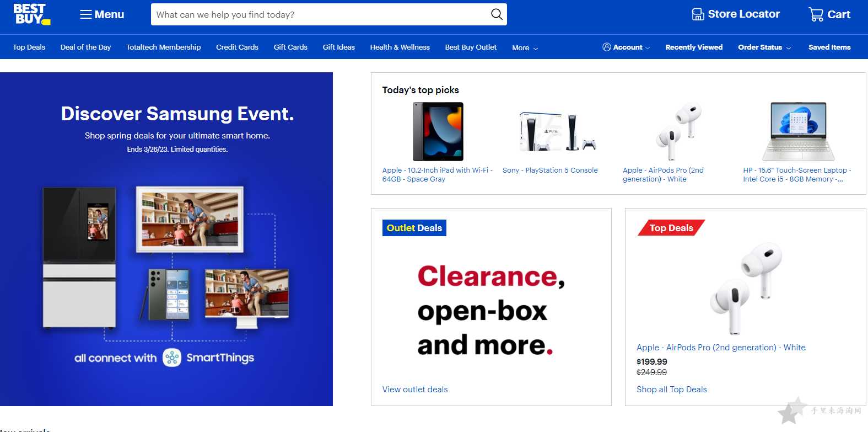Open the Cart

coord(829,14)
